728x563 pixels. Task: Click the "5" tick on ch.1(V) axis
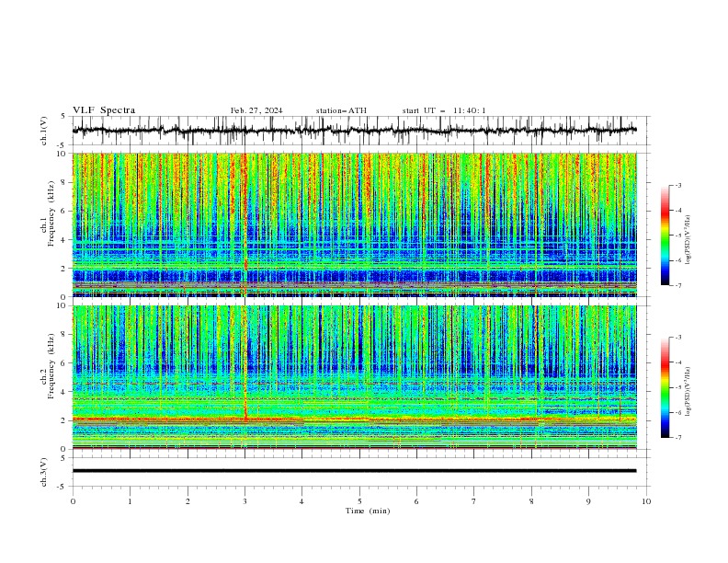pos(63,117)
